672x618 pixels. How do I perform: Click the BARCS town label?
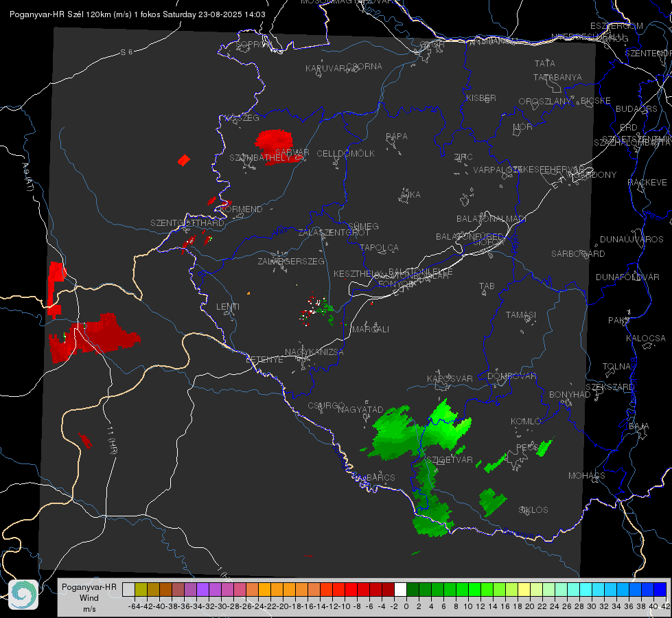click(x=381, y=477)
